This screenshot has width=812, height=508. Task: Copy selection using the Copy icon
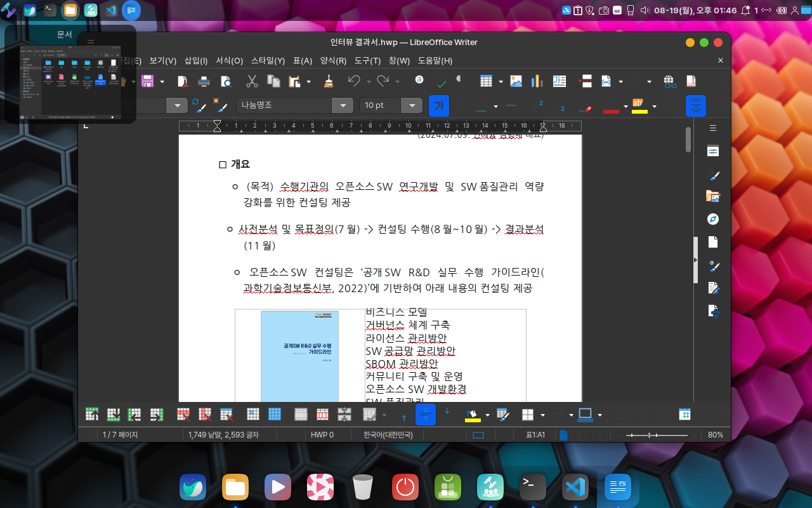(273, 81)
